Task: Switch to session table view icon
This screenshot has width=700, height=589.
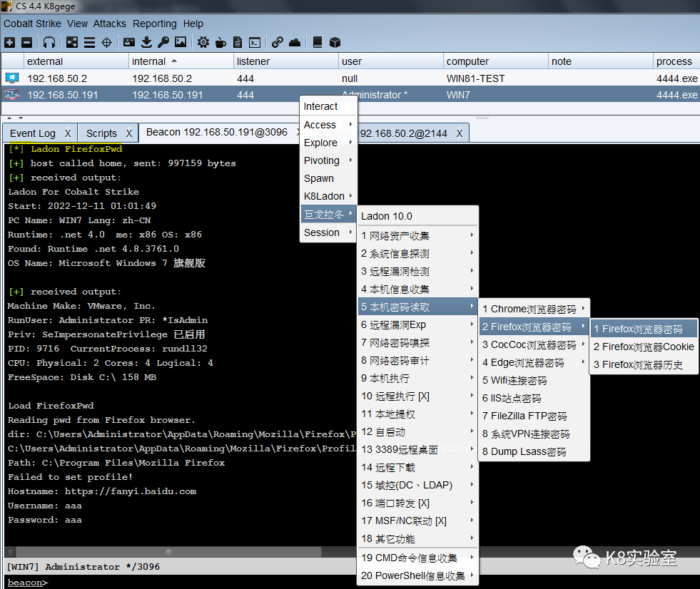Action: [x=89, y=42]
